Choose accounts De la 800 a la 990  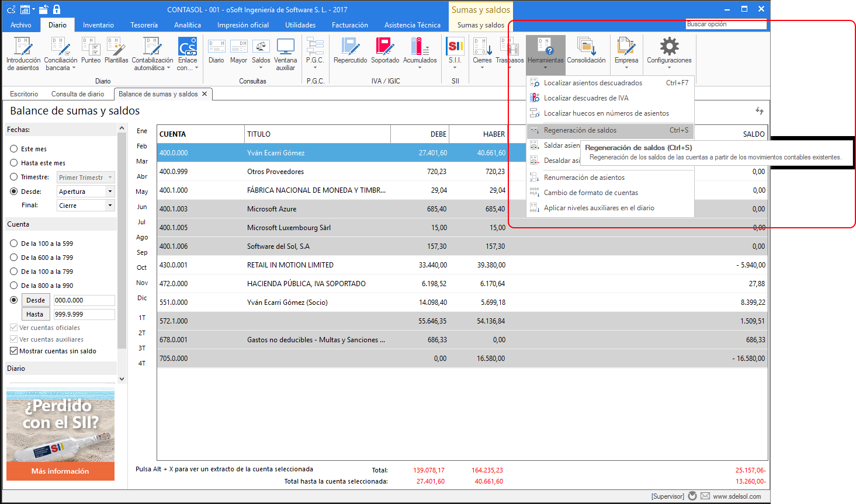[14, 286]
